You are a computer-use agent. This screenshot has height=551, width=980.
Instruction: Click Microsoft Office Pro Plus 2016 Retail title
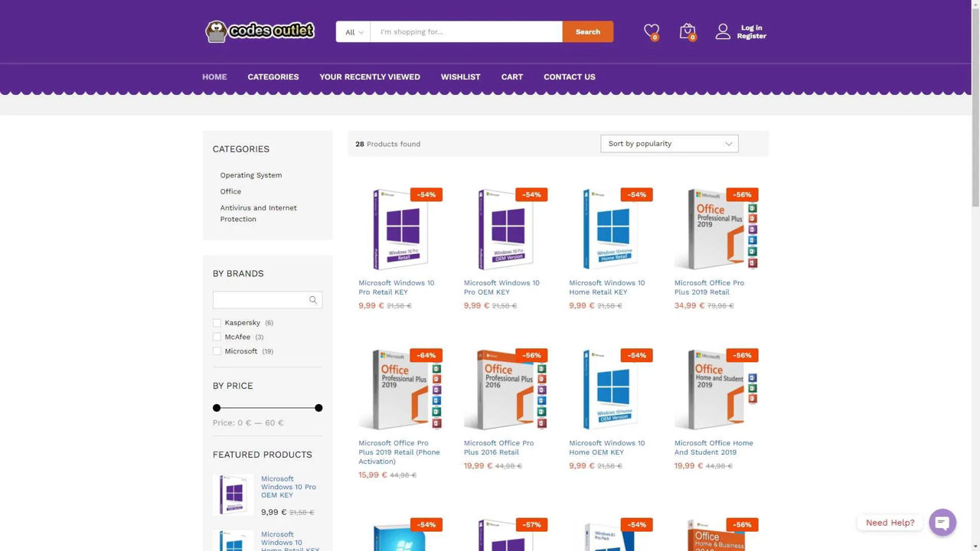click(499, 448)
